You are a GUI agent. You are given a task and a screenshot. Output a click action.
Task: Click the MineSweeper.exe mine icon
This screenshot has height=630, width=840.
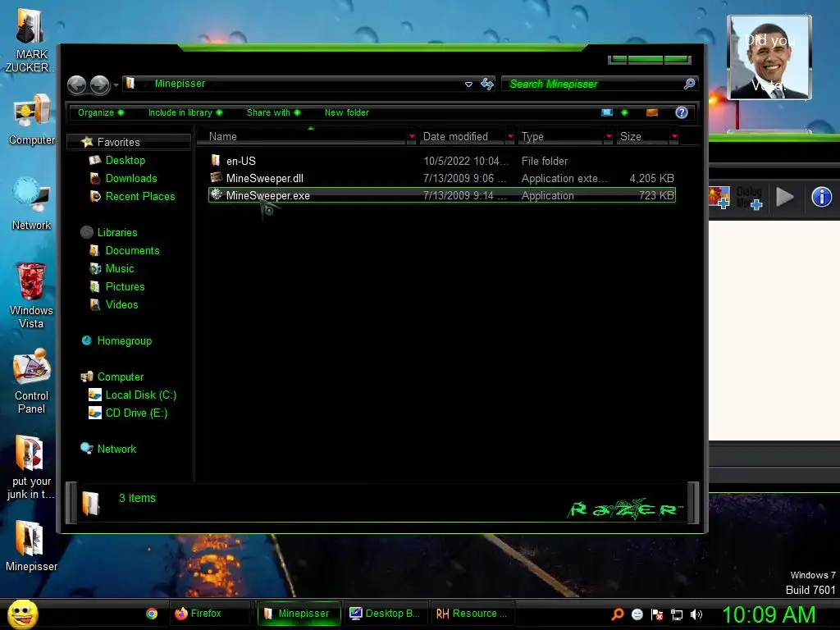[x=217, y=194]
